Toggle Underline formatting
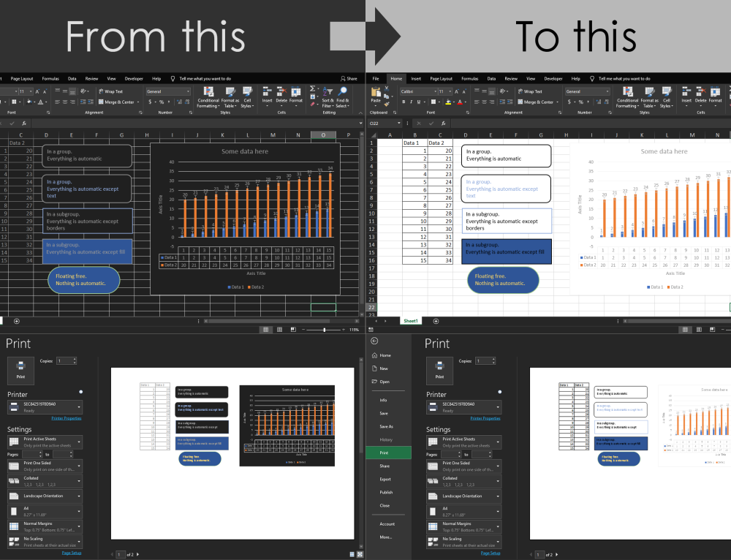731x560 pixels. coord(418,100)
